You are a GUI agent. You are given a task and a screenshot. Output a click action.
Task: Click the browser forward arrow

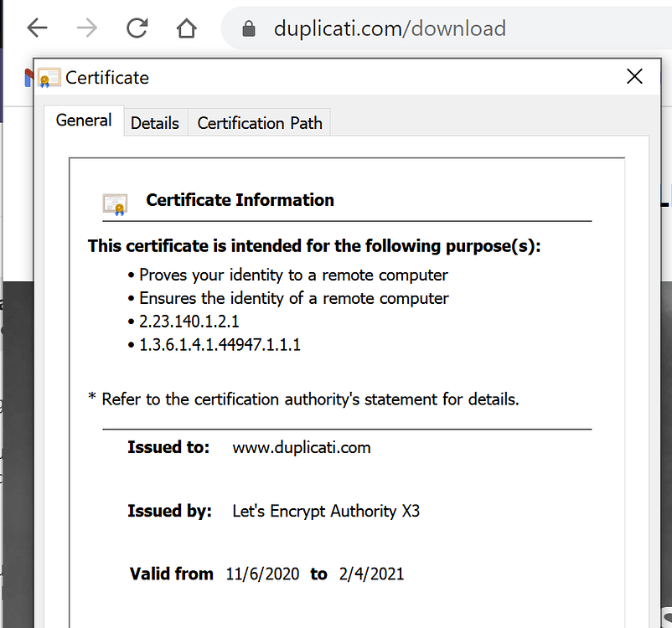tap(87, 28)
